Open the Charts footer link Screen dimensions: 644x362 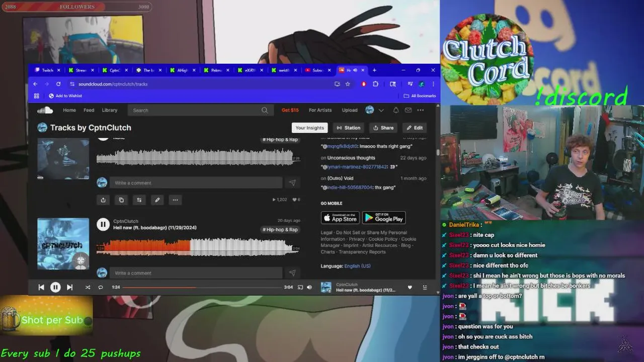tap(328, 252)
